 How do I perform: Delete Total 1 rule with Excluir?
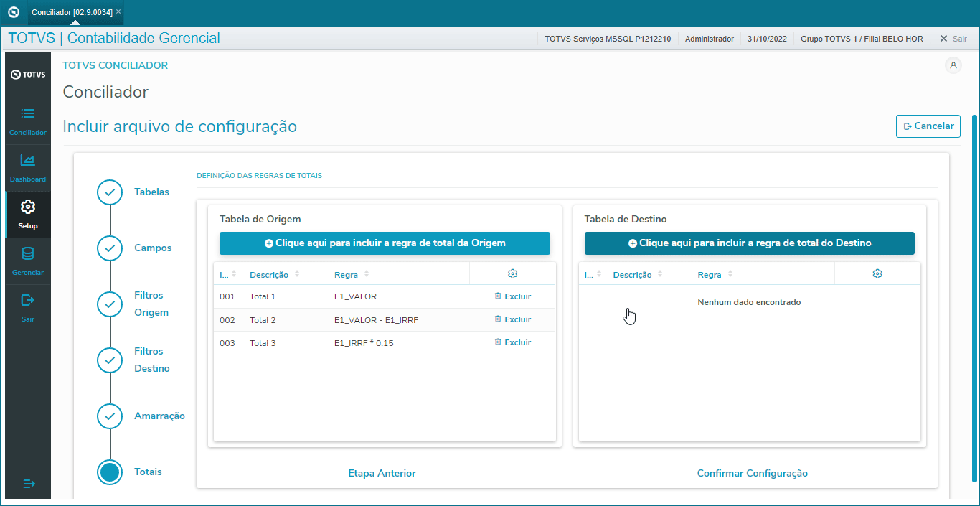512,296
